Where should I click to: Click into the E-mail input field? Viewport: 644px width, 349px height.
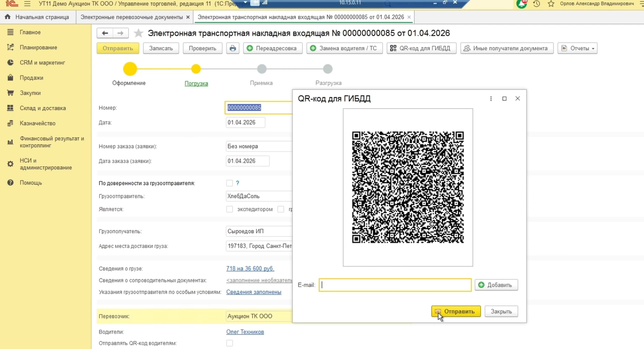(395, 285)
